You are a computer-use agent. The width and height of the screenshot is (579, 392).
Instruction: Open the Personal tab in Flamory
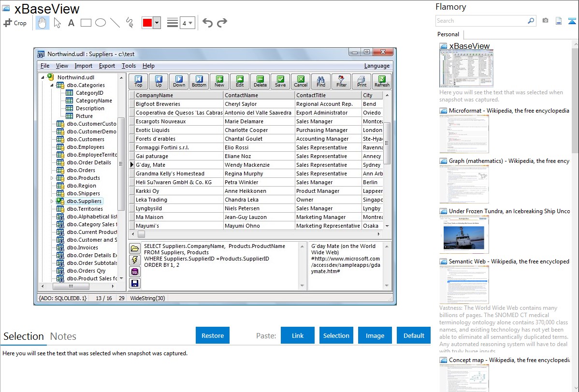(x=448, y=34)
